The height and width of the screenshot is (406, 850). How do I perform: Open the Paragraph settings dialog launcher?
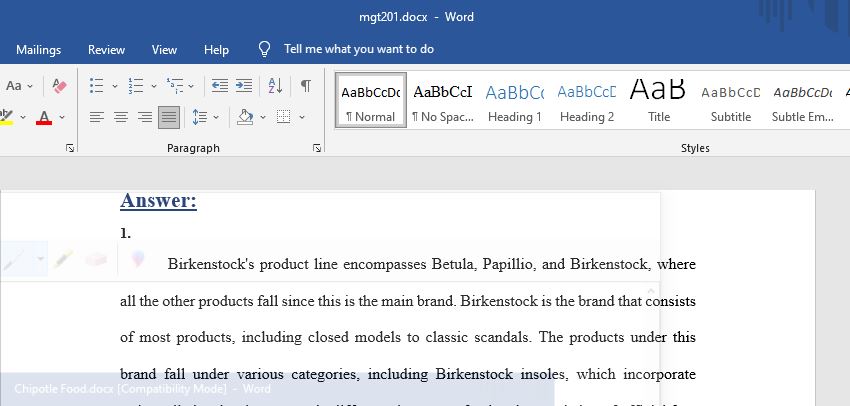pos(317,148)
